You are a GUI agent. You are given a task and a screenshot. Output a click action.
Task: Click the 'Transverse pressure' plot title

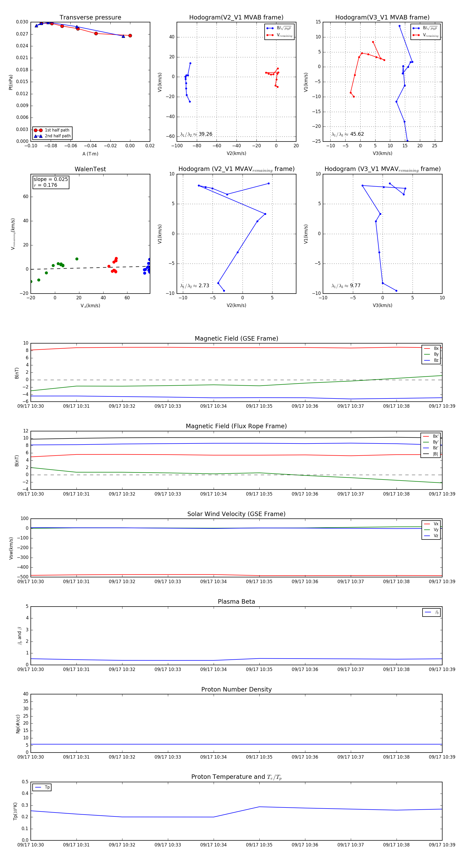90,18
